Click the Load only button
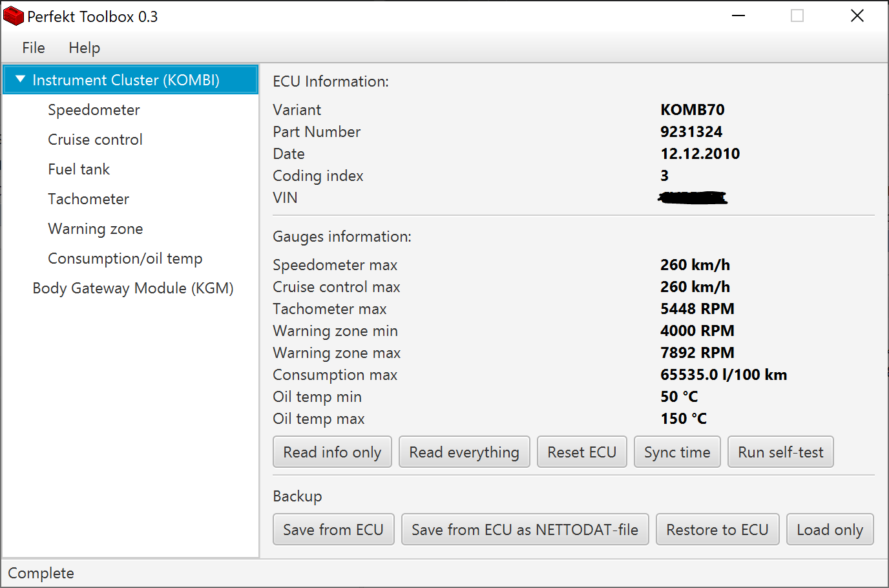Screen dimensions: 889x588 (x=830, y=530)
